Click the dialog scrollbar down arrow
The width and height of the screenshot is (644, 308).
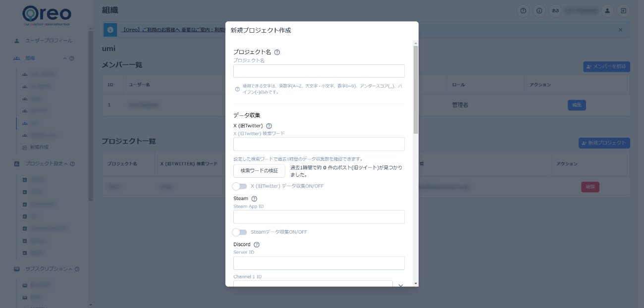click(x=416, y=284)
